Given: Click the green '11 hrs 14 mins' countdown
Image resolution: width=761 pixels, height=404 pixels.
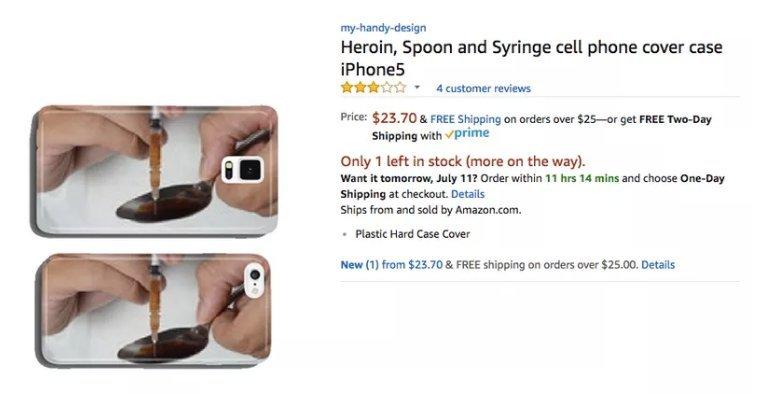Looking at the screenshot, I should 582,178.
